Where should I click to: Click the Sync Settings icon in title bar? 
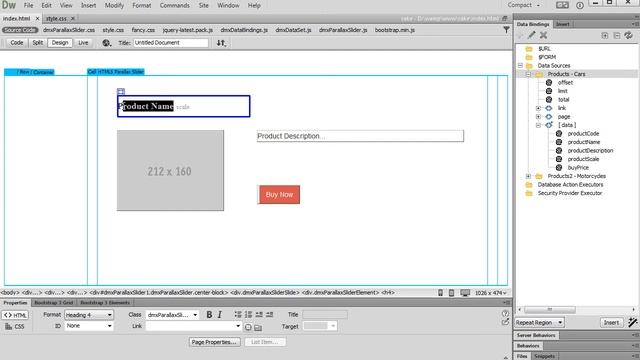pyautogui.click(x=562, y=5)
